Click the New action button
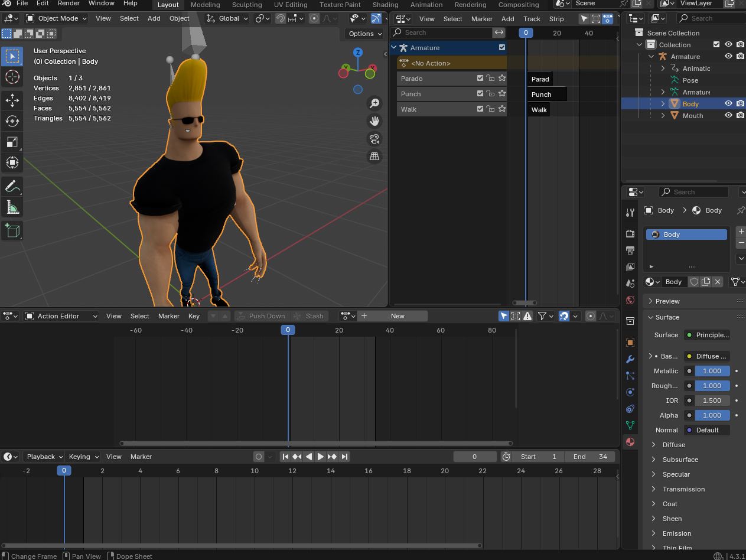This screenshot has height=560, width=746. 398,316
